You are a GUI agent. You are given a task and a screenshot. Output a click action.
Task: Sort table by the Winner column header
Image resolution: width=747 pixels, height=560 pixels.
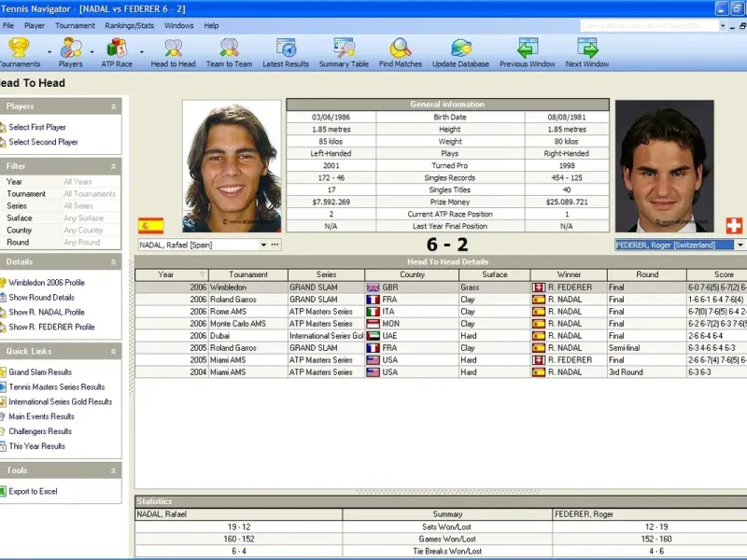[569, 274]
